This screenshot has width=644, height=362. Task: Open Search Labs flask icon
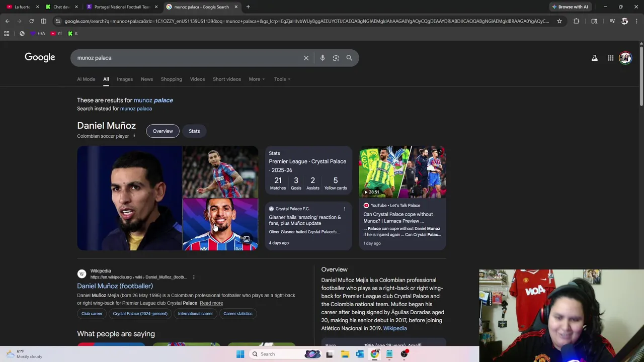coord(594,58)
